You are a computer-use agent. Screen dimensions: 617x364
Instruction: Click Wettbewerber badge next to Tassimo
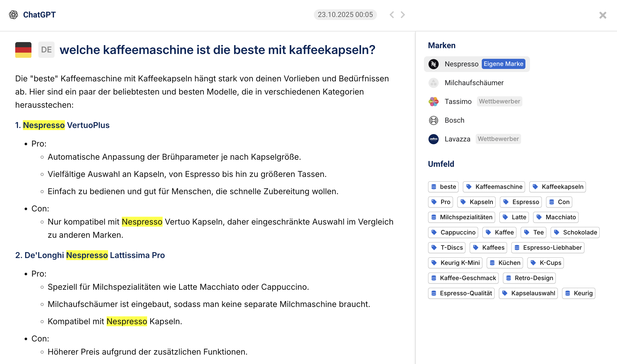pos(499,101)
